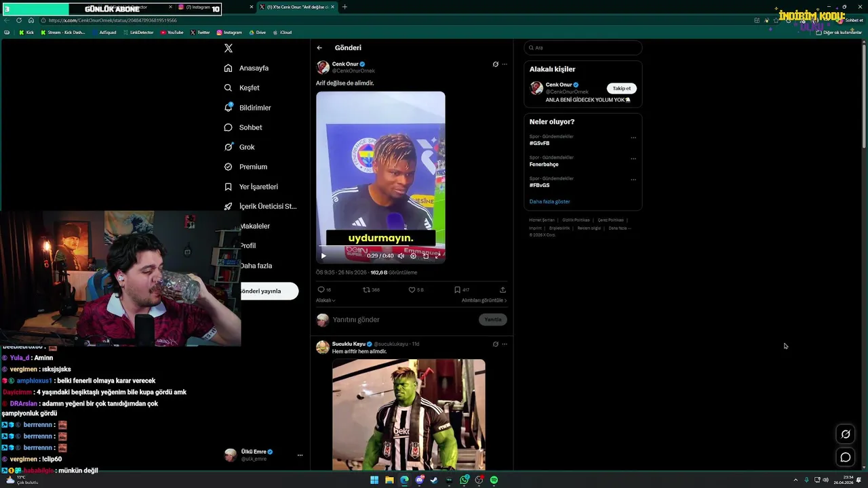Click Grok icon on Cenk Onur's post
Image resolution: width=868 pixels, height=488 pixels.
click(496, 64)
